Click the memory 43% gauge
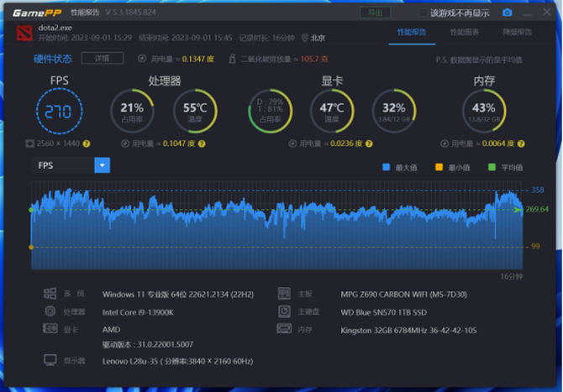 (484, 111)
